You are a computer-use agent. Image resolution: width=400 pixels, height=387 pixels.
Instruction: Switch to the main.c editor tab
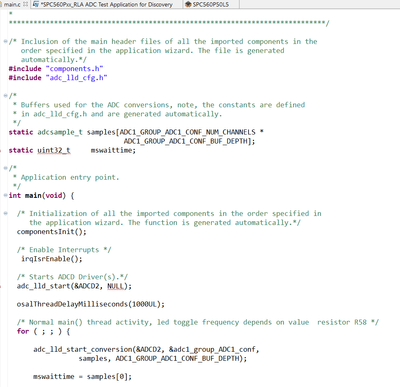12,4
